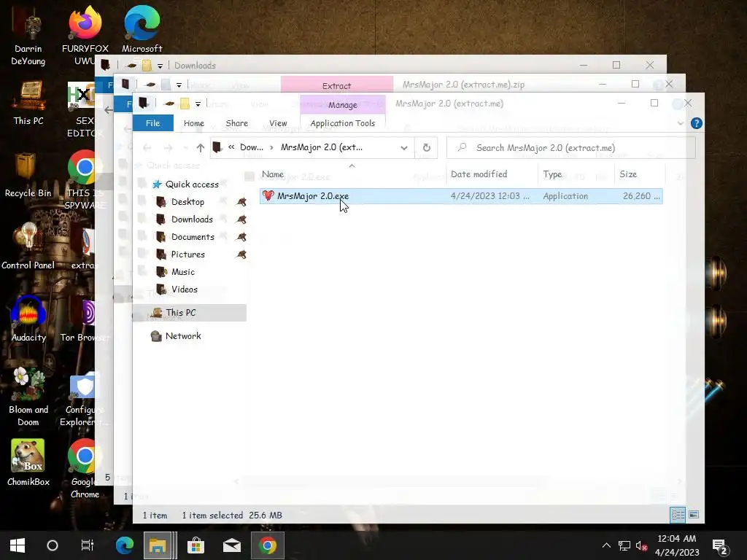This screenshot has height=560, width=747.
Task: Click the Forward arrow in front window
Action: click(x=169, y=147)
